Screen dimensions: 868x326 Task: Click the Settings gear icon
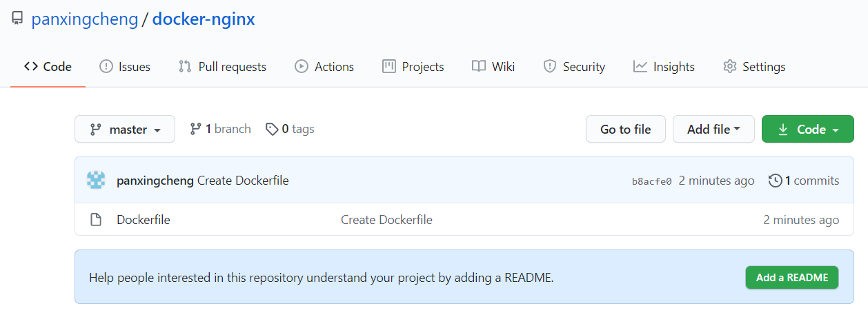pos(729,67)
